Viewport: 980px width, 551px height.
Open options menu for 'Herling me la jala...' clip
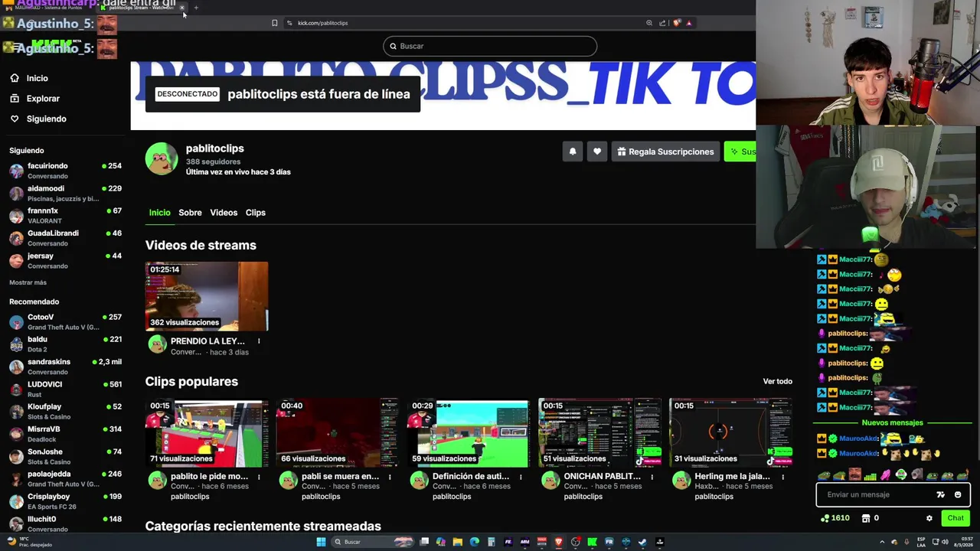782,477
